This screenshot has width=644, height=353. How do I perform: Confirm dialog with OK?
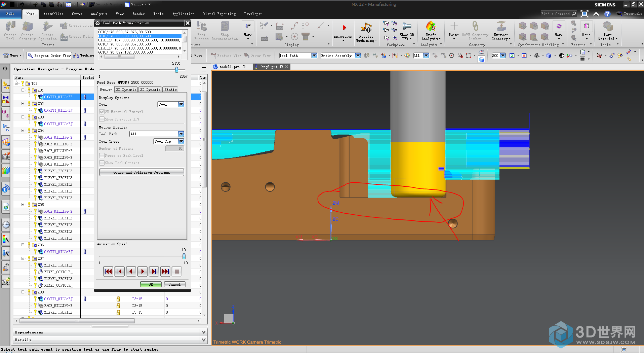coord(151,284)
